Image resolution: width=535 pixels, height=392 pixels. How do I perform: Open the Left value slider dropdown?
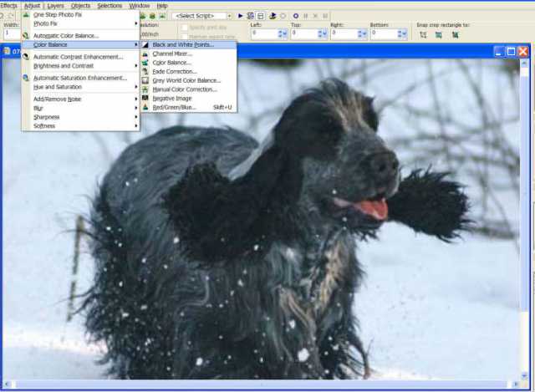click(285, 33)
